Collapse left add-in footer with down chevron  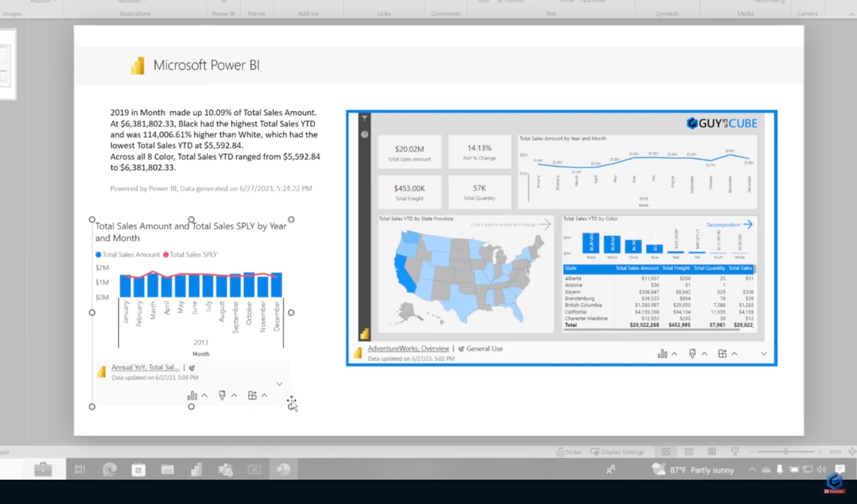point(279,384)
